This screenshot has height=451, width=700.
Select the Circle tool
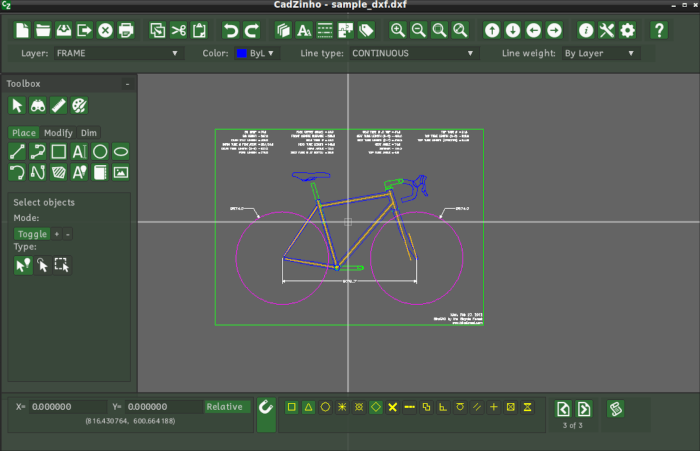pyautogui.click(x=100, y=152)
